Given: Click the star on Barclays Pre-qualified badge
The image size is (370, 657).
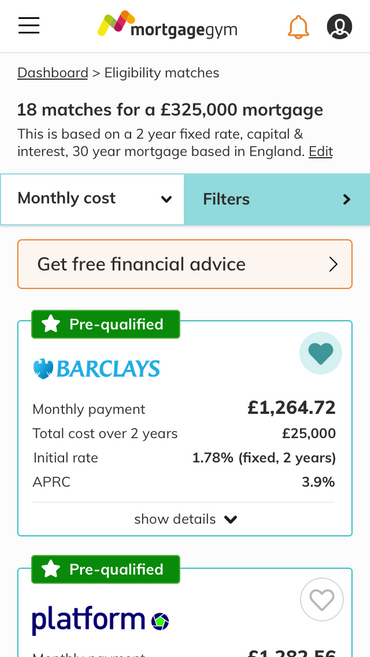Looking at the screenshot, I should (51, 324).
